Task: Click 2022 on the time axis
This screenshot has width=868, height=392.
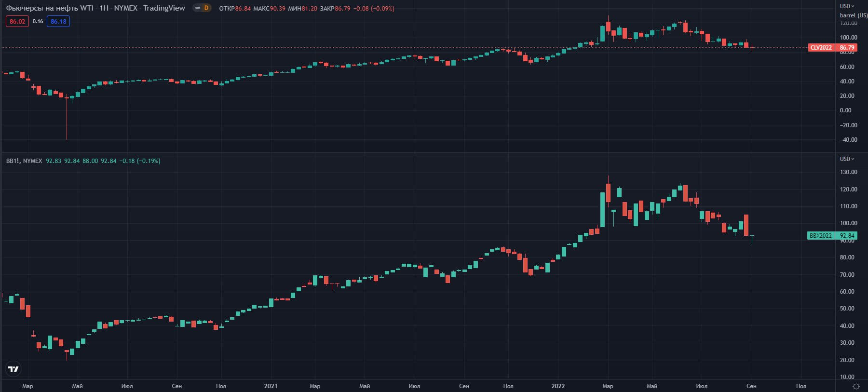Action: [x=558, y=386]
